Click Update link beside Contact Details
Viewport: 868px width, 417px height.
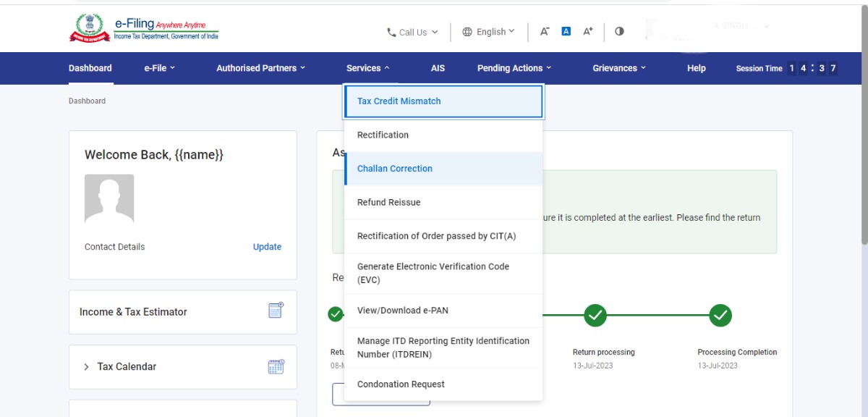pyautogui.click(x=267, y=247)
